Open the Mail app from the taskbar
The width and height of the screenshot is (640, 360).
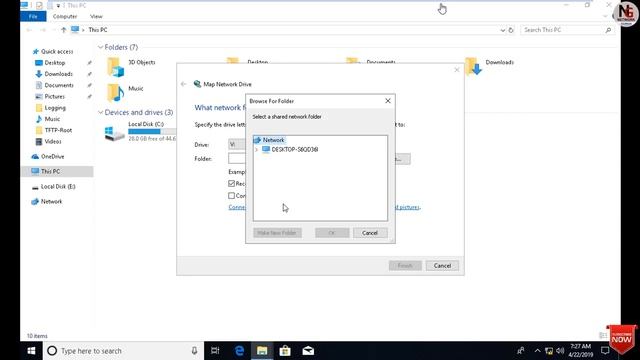point(308,351)
